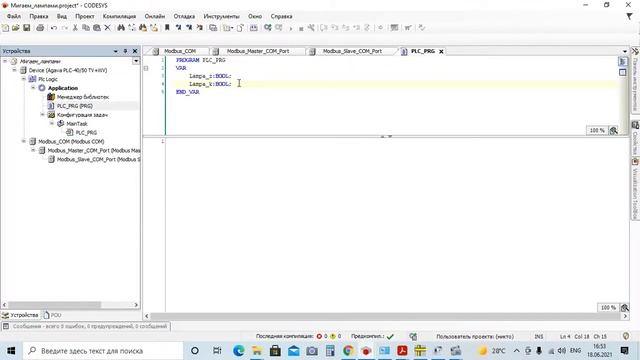Open the Онлайн menu

(x=155, y=16)
